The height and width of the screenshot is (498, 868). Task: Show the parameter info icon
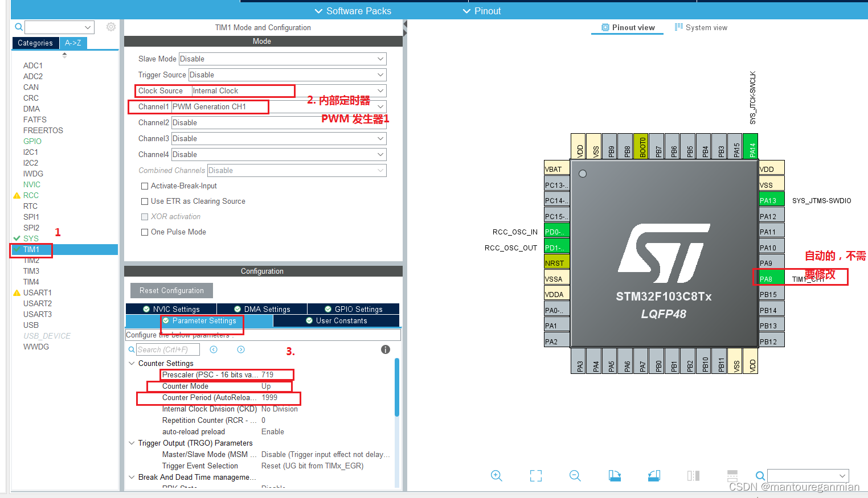386,349
